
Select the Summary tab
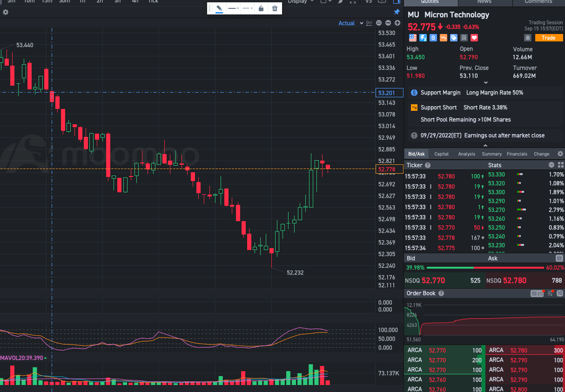492,154
